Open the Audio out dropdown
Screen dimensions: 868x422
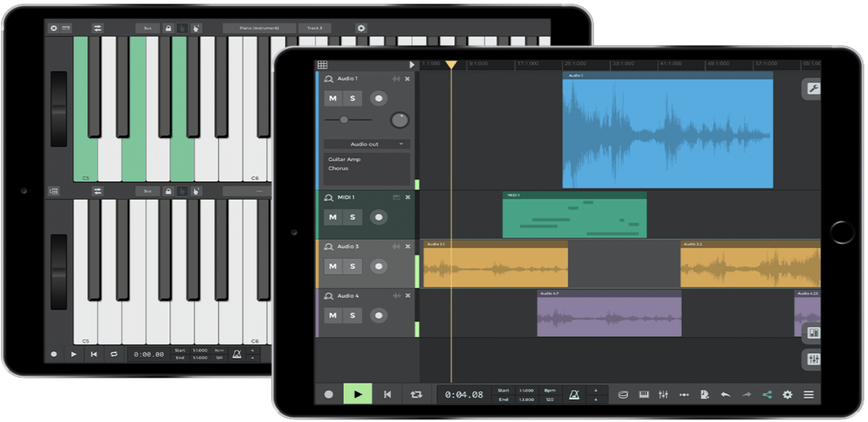(x=365, y=144)
